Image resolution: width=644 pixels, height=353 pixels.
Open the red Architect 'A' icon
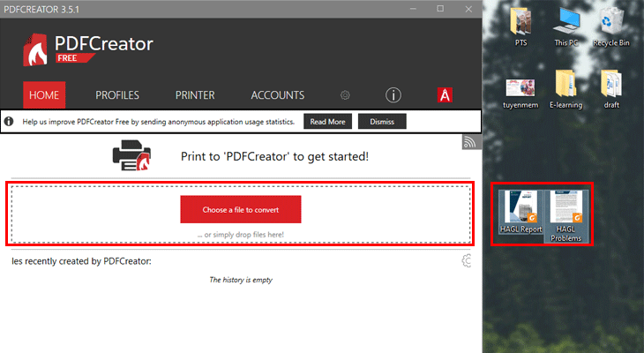pos(445,95)
